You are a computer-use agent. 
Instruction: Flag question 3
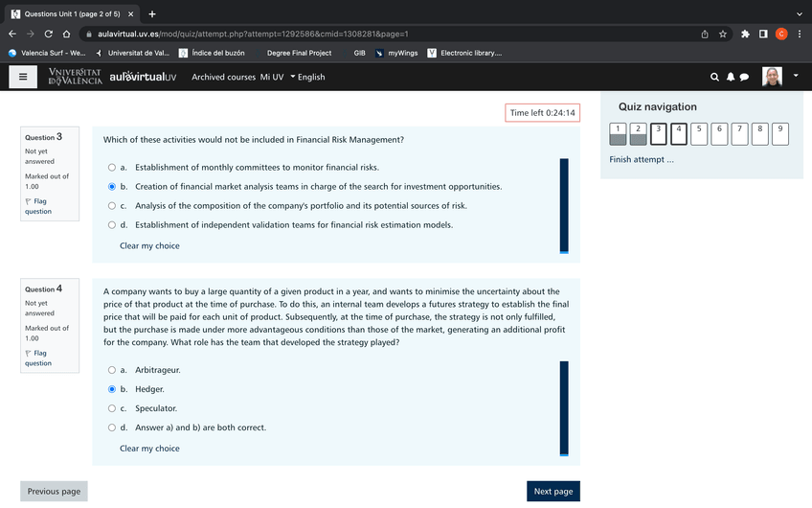38,206
